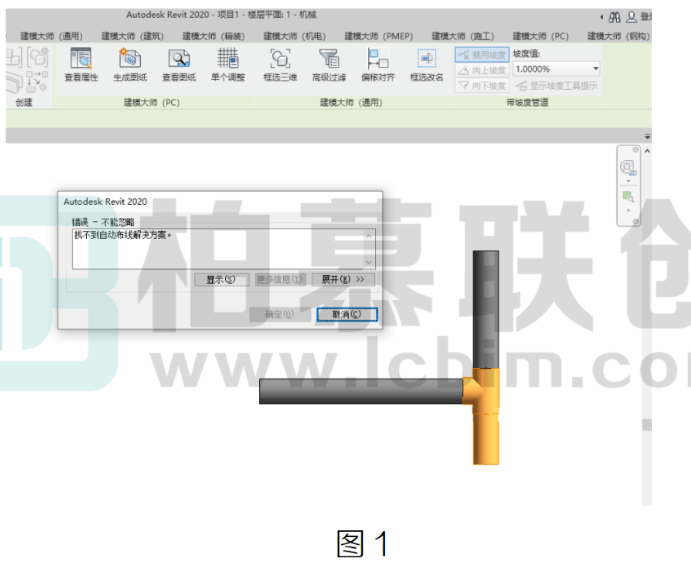Click the zoom region navigation icon
Screen dimensions: 691x565
[x=628, y=197]
